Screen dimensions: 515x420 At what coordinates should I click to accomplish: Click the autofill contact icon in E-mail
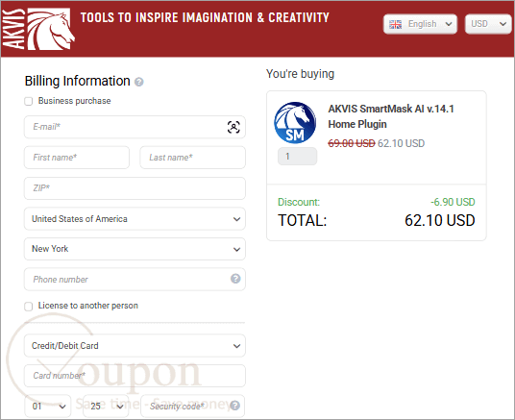233,127
